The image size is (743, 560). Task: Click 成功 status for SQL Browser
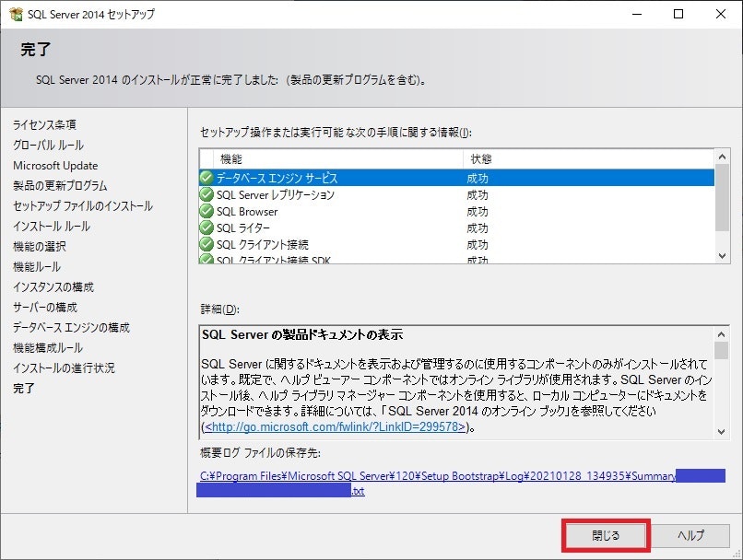[478, 212]
